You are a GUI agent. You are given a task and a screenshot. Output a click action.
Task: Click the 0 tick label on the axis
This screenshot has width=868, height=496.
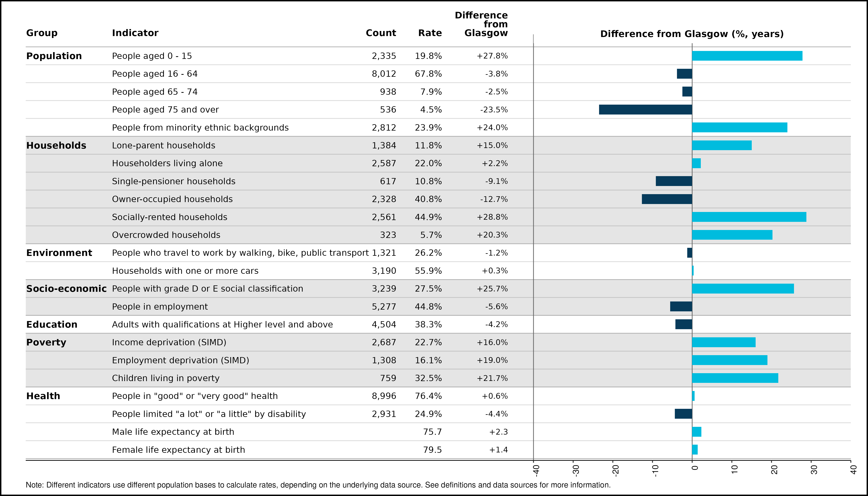coord(695,468)
